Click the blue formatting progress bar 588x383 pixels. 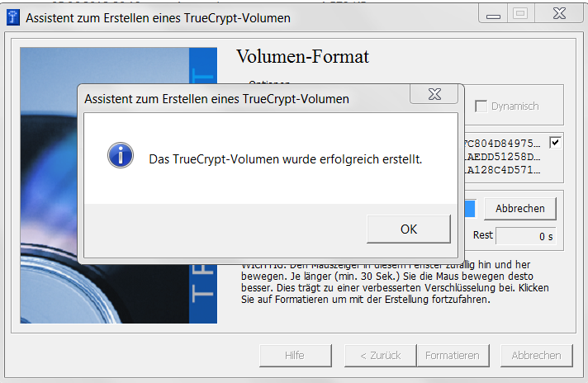coord(468,208)
